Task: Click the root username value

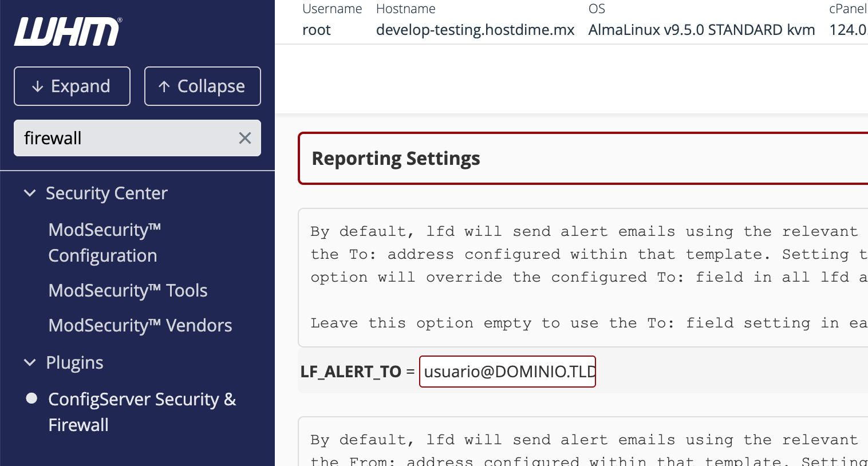Action: tap(317, 30)
